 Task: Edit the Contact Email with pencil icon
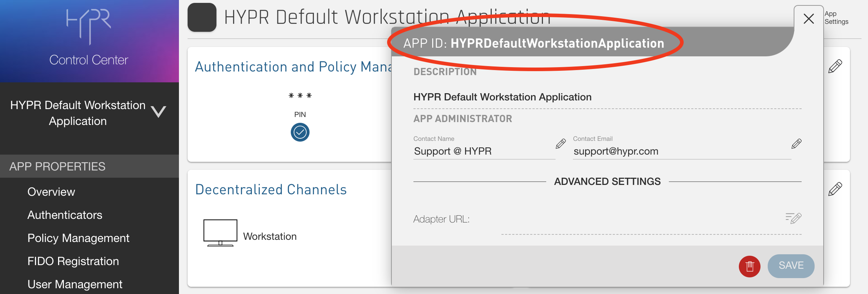click(797, 144)
